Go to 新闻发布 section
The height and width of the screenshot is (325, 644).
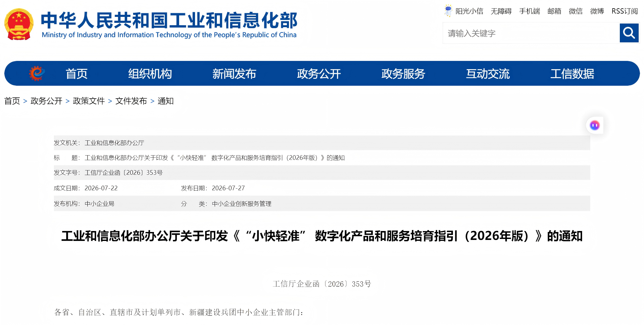(x=234, y=73)
